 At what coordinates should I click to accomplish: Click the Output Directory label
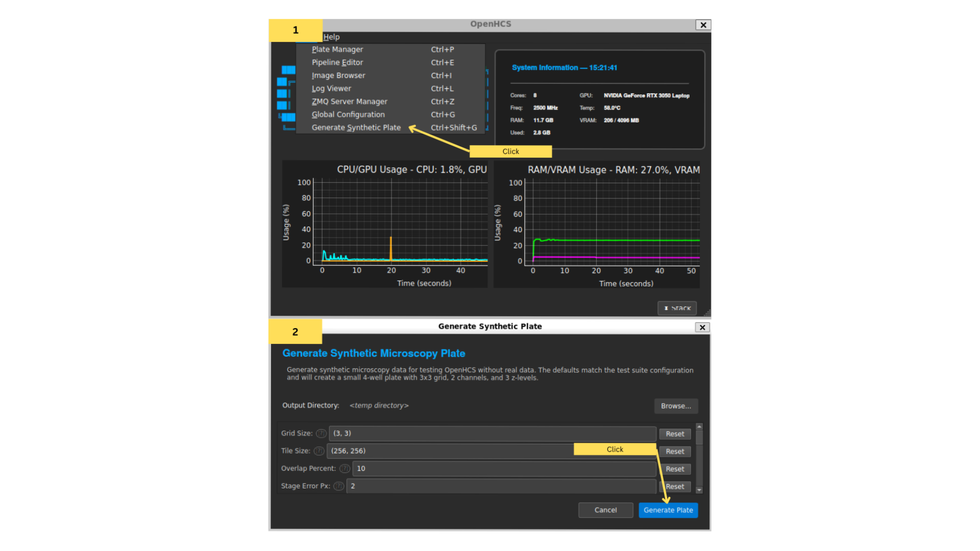[x=311, y=406]
